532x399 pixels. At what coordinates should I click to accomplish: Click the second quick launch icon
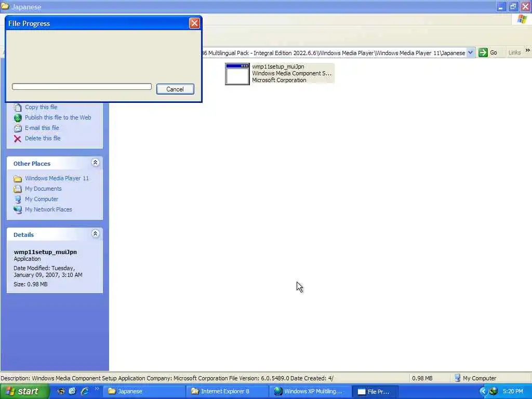72,391
